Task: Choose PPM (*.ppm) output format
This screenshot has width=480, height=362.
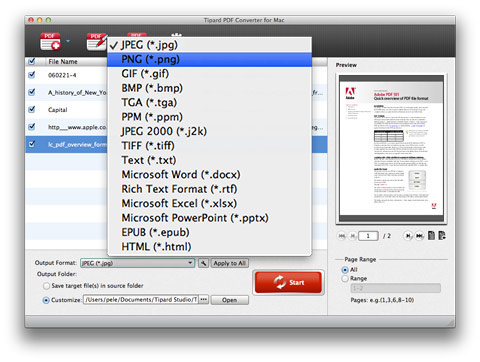Action: point(209,117)
